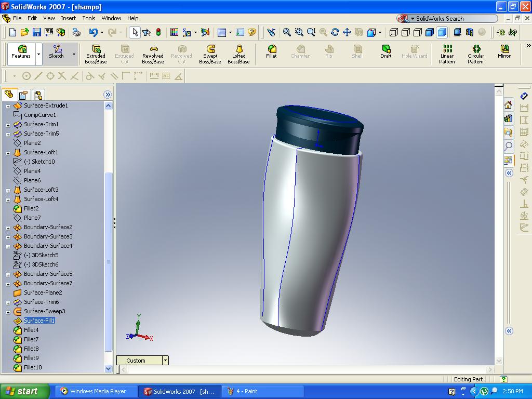Open the Help menu
Image resolution: width=532 pixels, height=399 pixels.
pos(132,18)
